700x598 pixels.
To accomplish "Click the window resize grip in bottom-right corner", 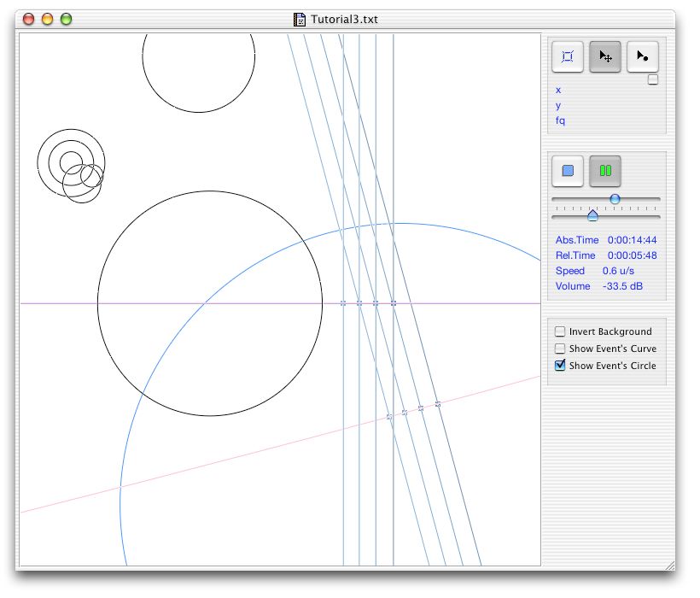I will point(669,566).
